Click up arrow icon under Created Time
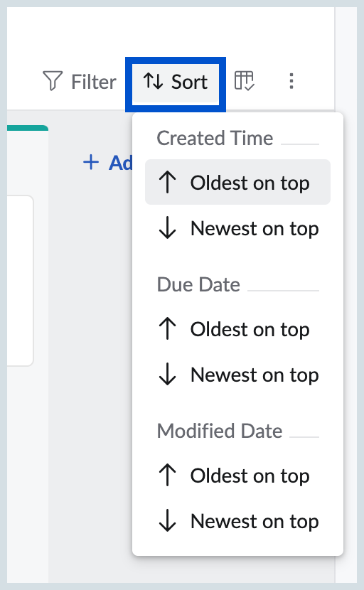 click(167, 182)
